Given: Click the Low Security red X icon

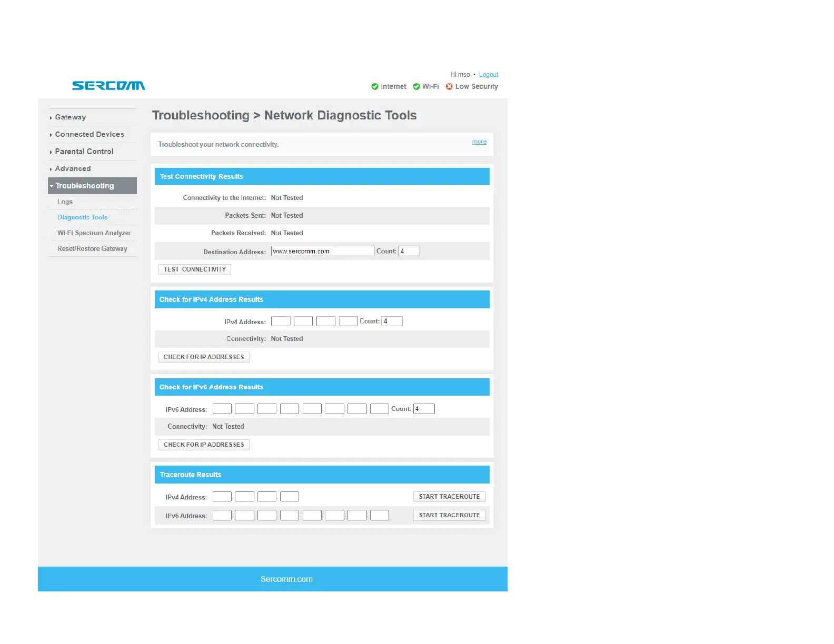Looking at the screenshot, I should [x=449, y=87].
